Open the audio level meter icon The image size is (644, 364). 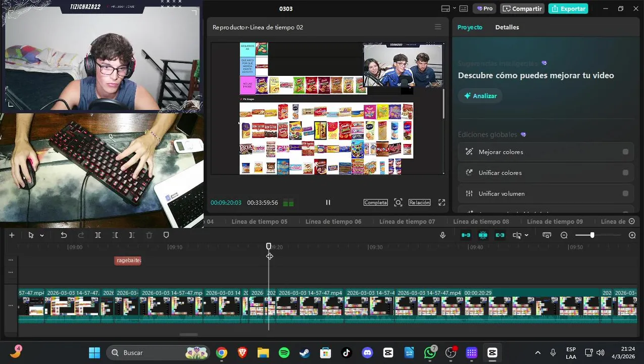[x=288, y=203]
